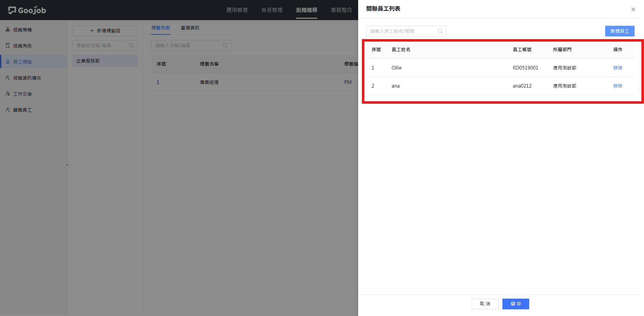
Task: Focus the 請輸入名稱/編碼 search field
Action: point(191,45)
